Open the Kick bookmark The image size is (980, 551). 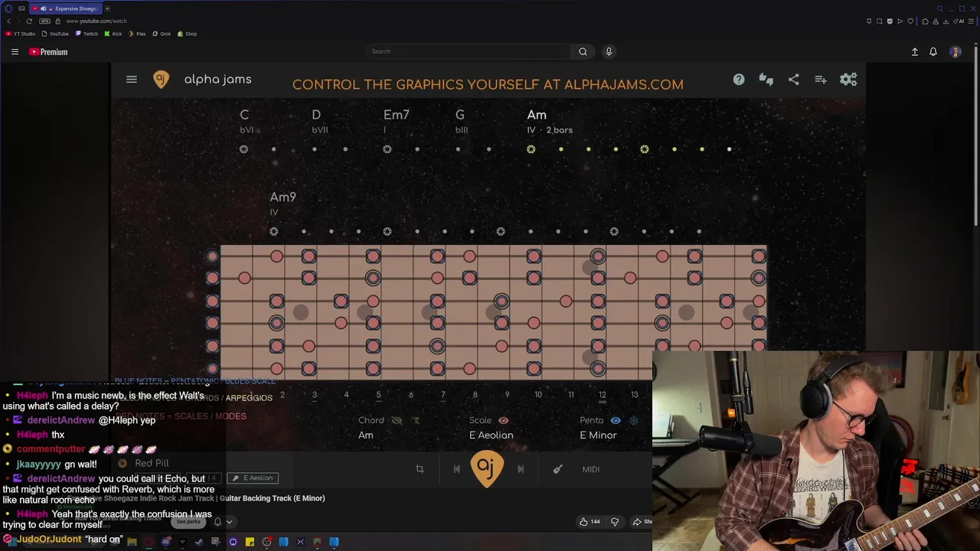(x=113, y=34)
